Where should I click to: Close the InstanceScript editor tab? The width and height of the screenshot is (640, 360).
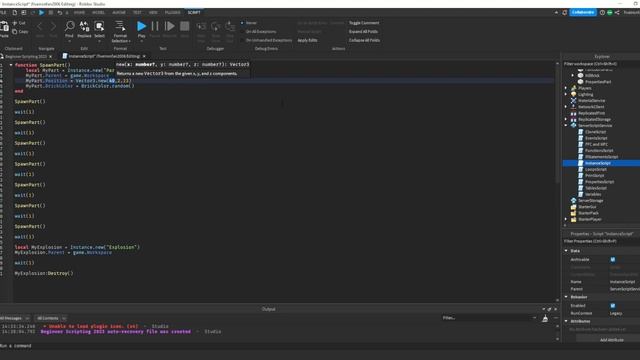144,56
